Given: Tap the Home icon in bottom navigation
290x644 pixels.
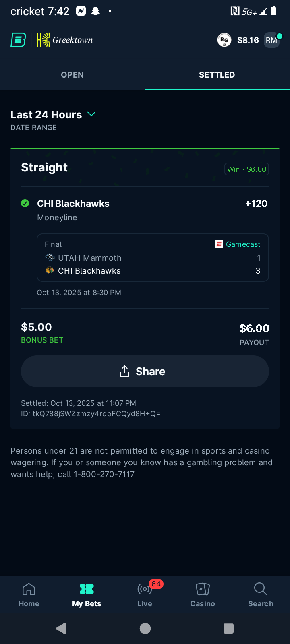Looking at the screenshot, I should click(29, 589).
